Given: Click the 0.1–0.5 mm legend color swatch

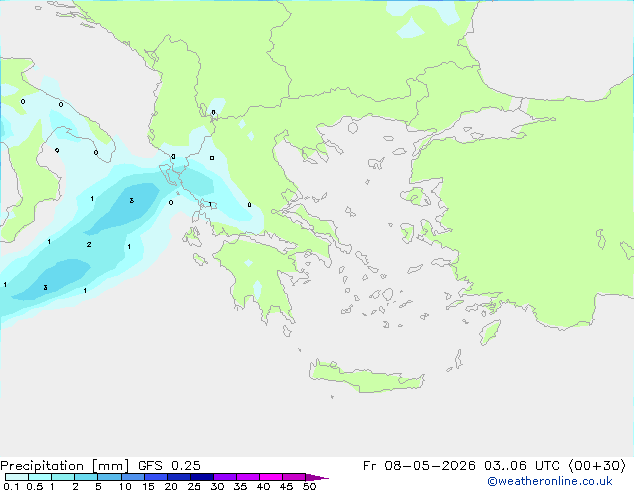Looking at the screenshot, I should [17, 477].
